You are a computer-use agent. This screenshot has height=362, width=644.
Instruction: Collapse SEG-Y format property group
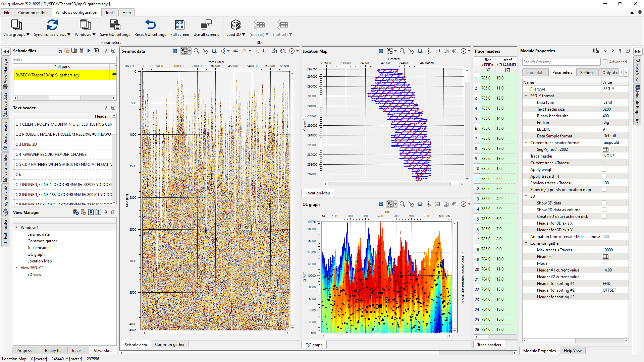click(x=526, y=96)
